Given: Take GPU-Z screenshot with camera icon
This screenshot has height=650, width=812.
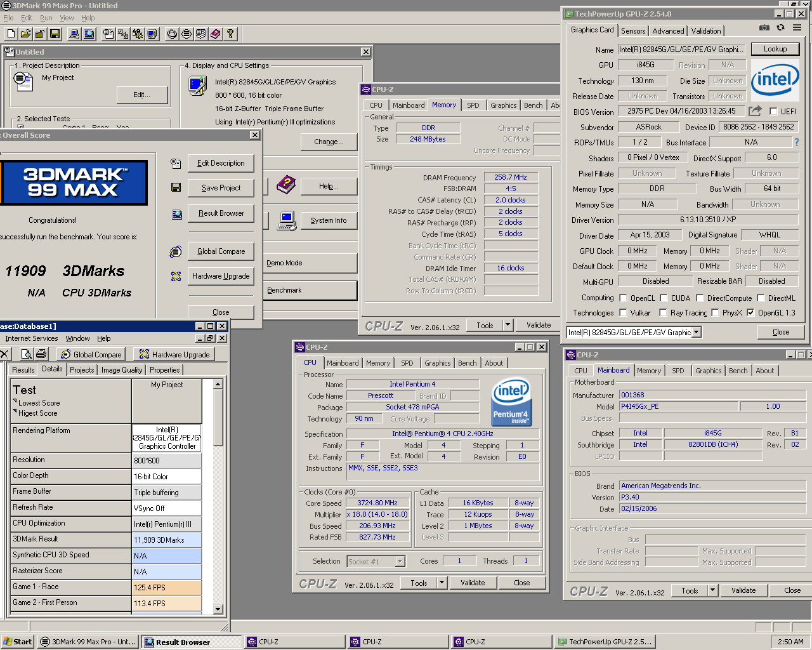Looking at the screenshot, I should pyautogui.click(x=764, y=28).
